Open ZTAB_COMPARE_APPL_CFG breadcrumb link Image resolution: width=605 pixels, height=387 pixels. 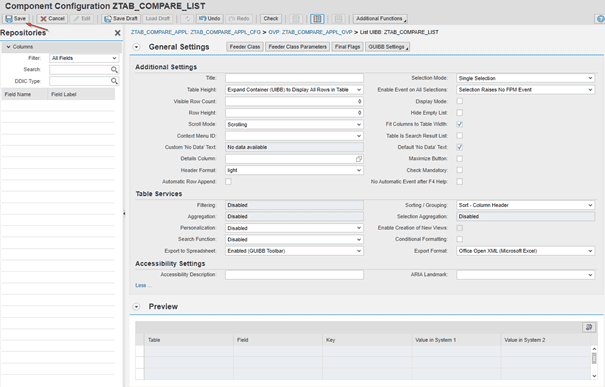tap(196, 32)
